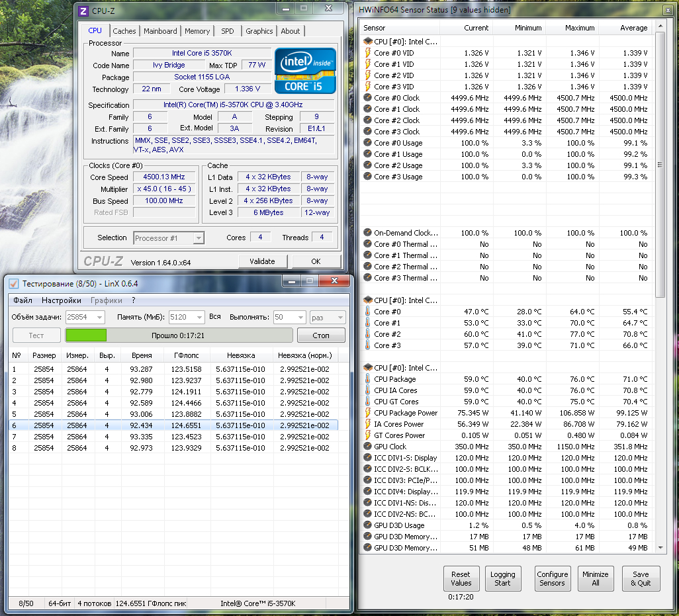Click the Logging Start button
The height and width of the screenshot is (616, 679).
503,579
